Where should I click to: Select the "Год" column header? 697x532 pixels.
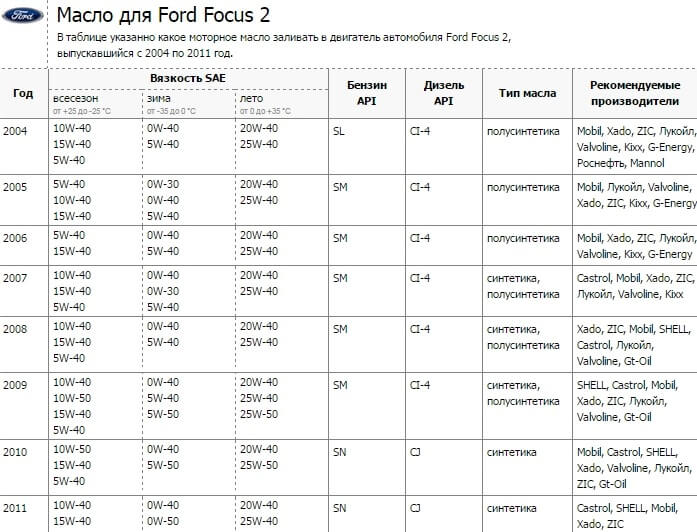click(23, 93)
